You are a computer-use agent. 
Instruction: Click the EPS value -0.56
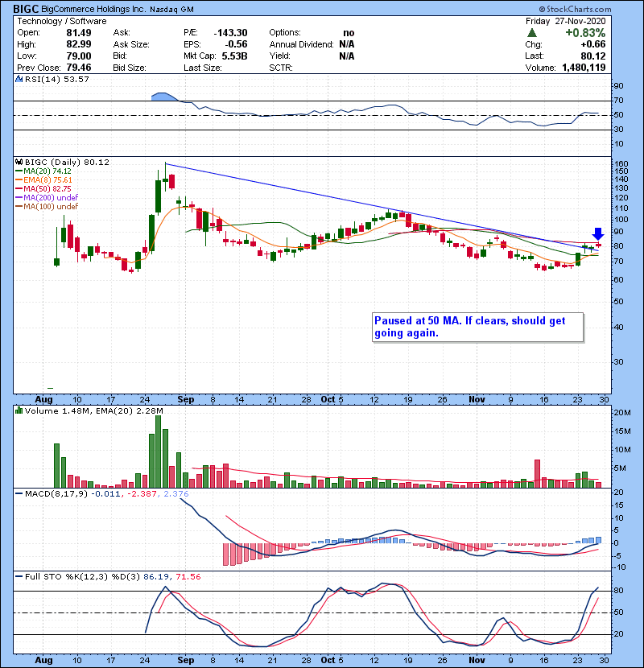click(x=236, y=44)
